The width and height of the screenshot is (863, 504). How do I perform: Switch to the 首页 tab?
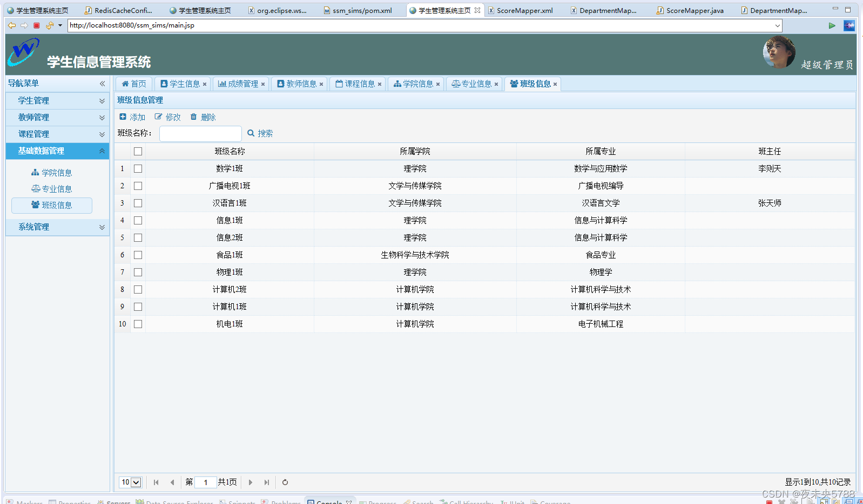[134, 84]
